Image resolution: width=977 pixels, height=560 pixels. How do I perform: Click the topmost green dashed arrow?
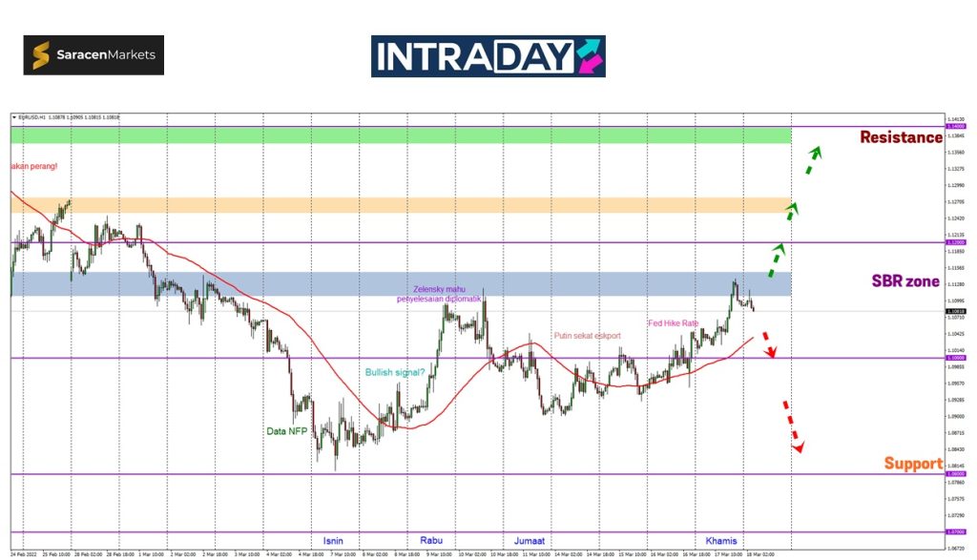click(812, 159)
